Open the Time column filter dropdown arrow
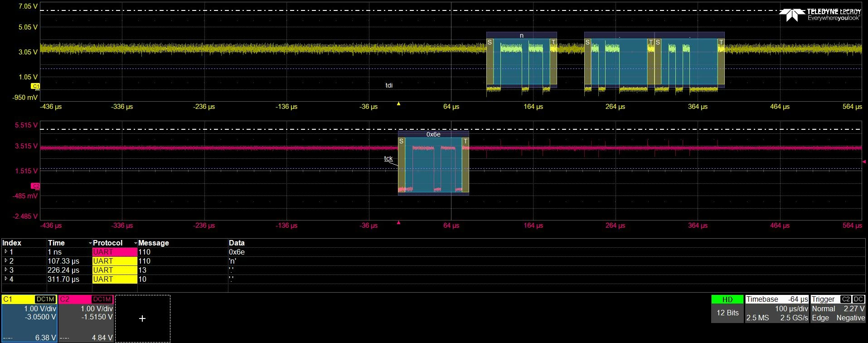Viewport: 868px width, 343px height. click(90, 243)
